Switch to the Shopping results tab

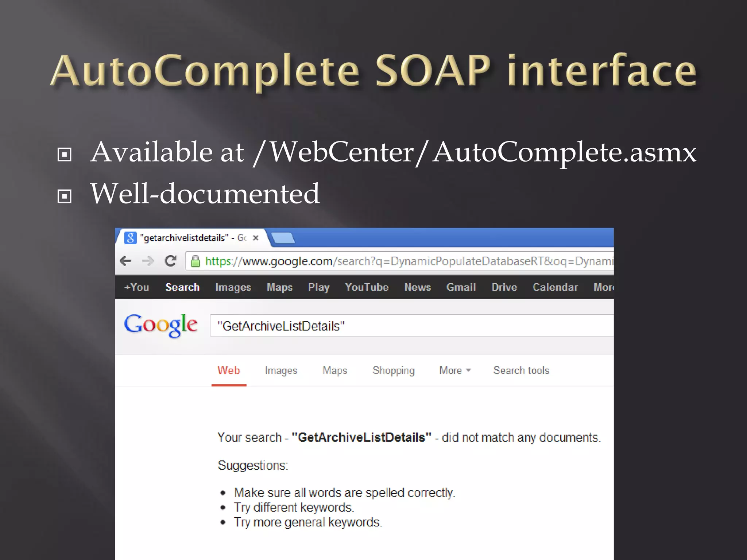394,370
